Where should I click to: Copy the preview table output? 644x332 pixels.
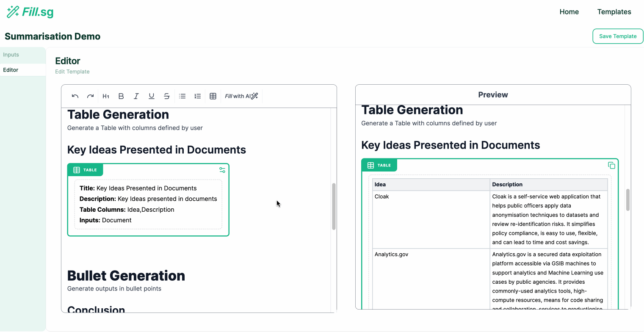pos(611,165)
